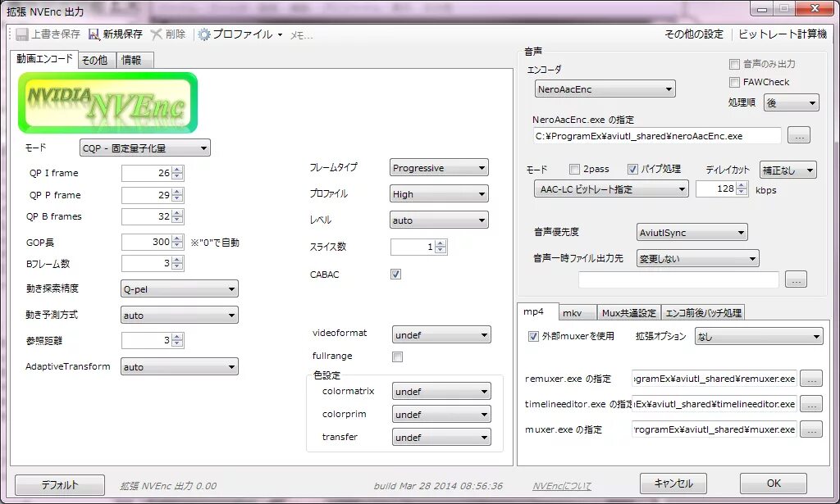This screenshot has height=504, width=840.
Task: Open the videoformat dropdown
Action: [x=441, y=335]
